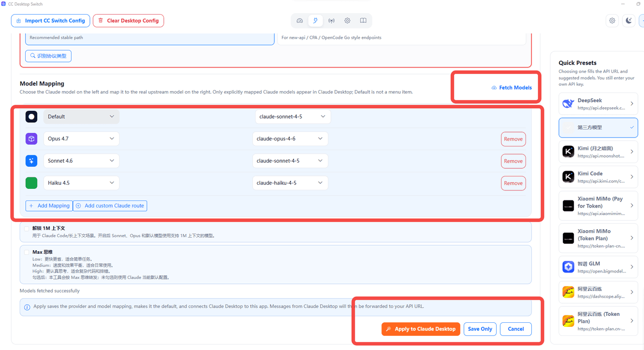Click the 智谱 GLM blue logo
The height and width of the screenshot is (350, 644).
pyautogui.click(x=568, y=267)
